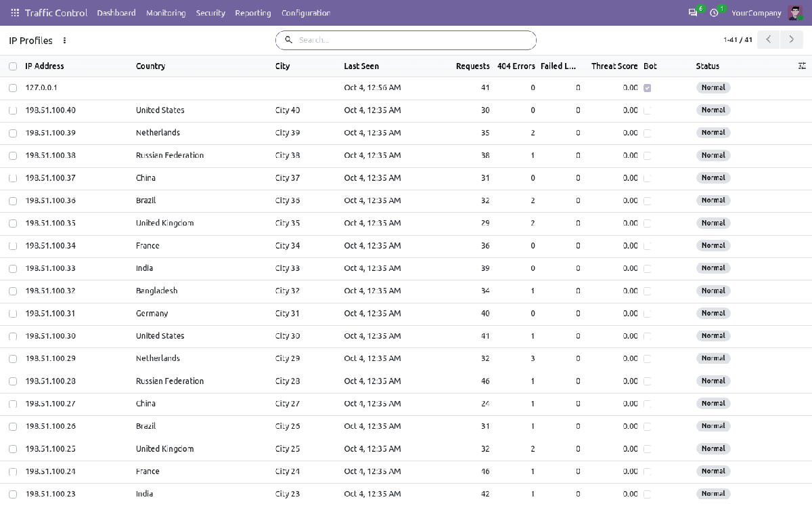Image resolution: width=812 pixels, height=508 pixels.
Task: Open optional columns adjust icon
Action: click(x=802, y=66)
